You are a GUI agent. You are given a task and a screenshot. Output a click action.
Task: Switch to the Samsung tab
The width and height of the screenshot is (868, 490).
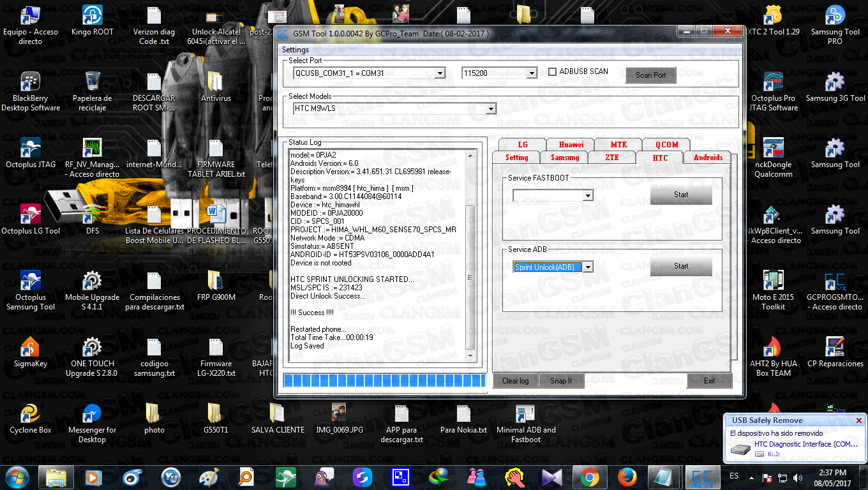coord(565,158)
